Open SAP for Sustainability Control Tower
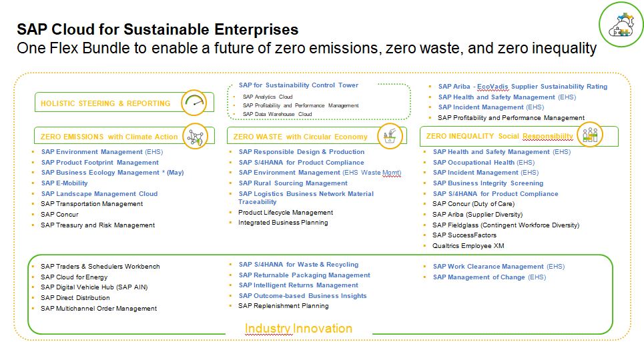644x342 pixels. pos(298,85)
